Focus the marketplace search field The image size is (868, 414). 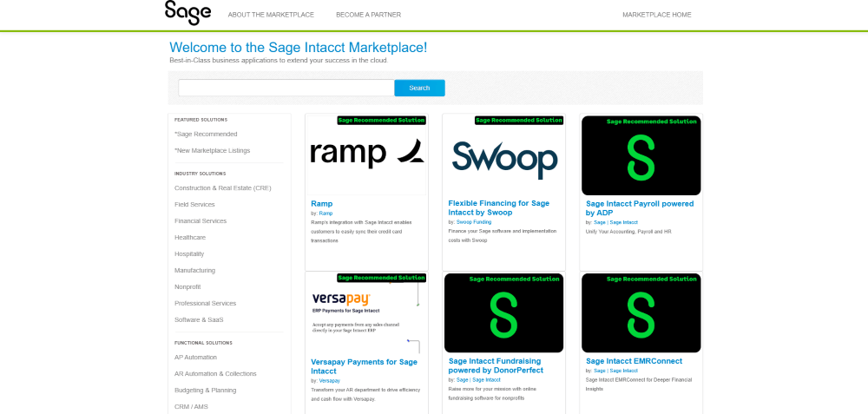point(286,88)
